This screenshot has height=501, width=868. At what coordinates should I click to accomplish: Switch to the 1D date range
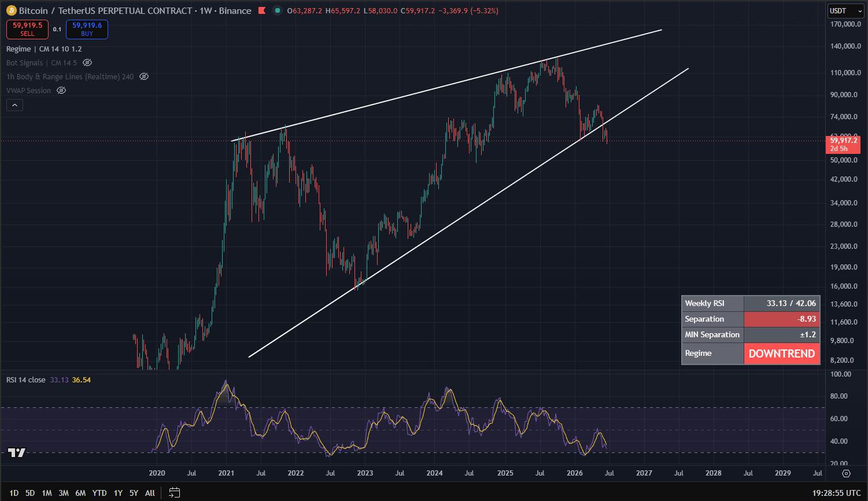pos(14,493)
